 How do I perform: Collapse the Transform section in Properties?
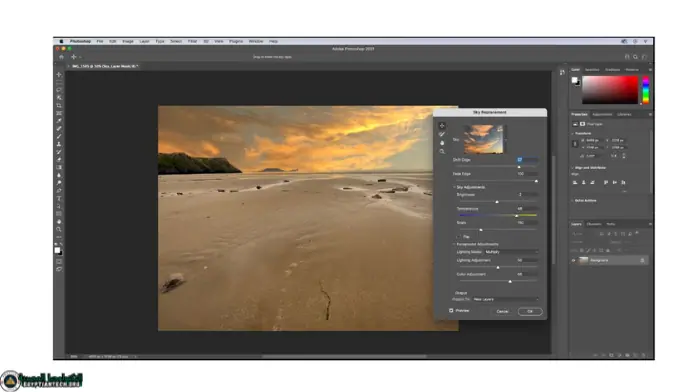pyautogui.click(x=572, y=133)
